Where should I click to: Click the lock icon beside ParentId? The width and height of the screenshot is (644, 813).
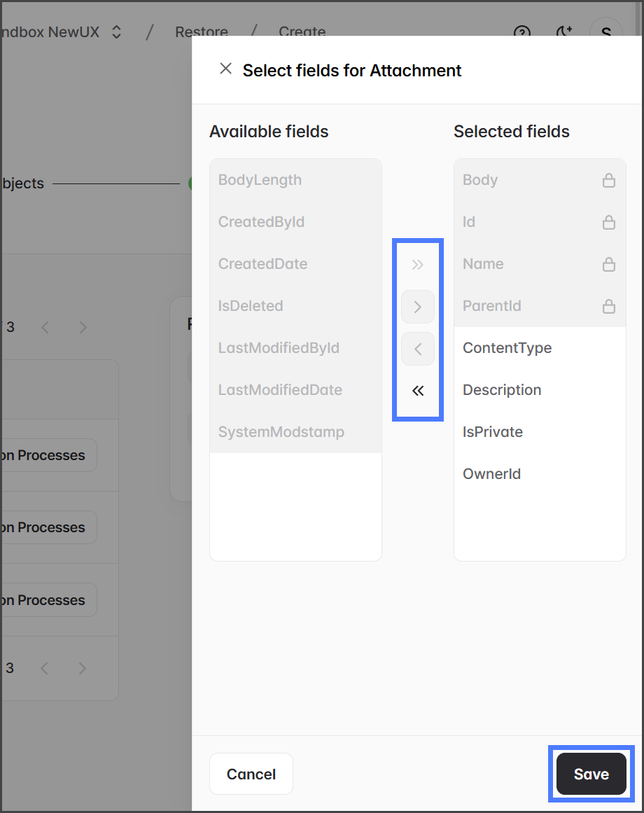tap(609, 307)
